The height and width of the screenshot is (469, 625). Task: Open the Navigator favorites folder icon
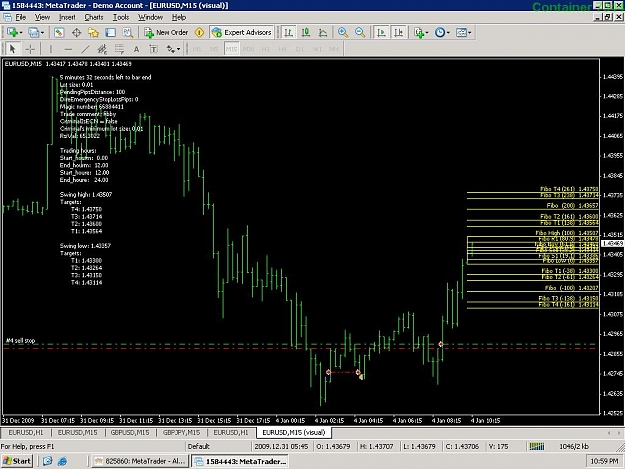[x=93, y=32]
